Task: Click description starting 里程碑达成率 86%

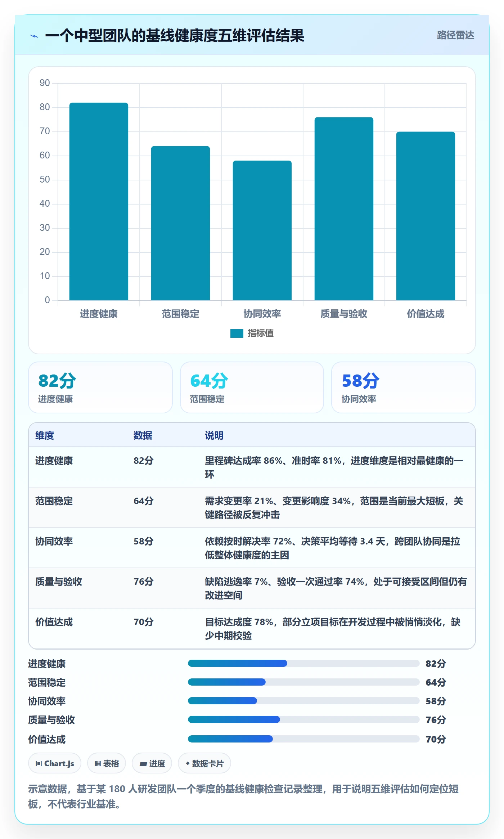Action: (334, 467)
